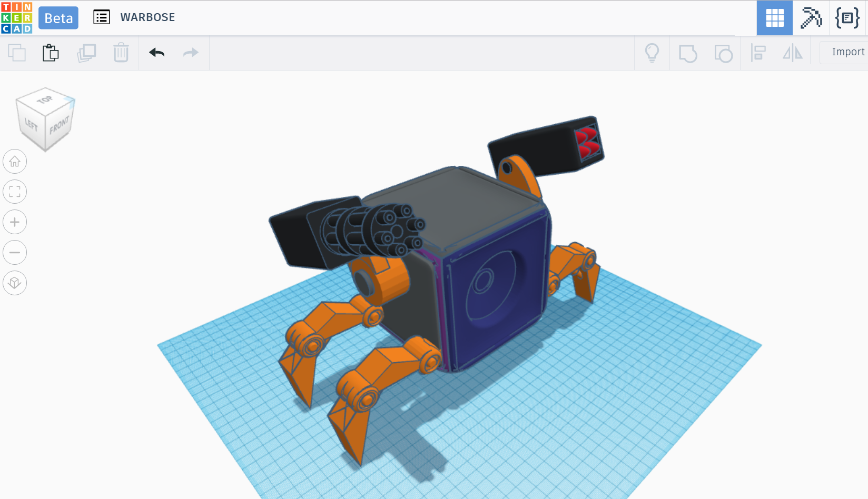Open the Blocks pickaxe mode
Screen dimensions: 868x499
pyautogui.click(x=811, y=18)
